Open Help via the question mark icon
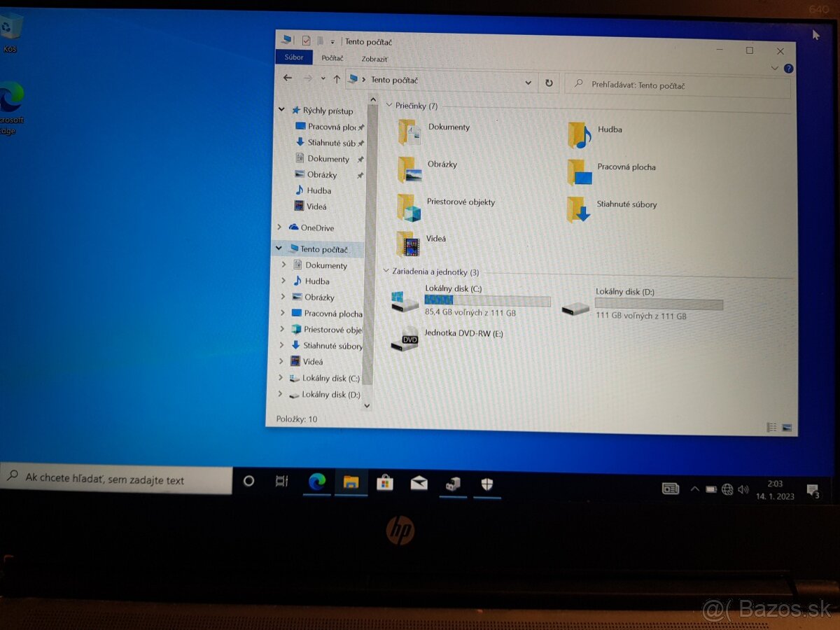This screenshot has width=840, height=630. (x=788, y=68)
